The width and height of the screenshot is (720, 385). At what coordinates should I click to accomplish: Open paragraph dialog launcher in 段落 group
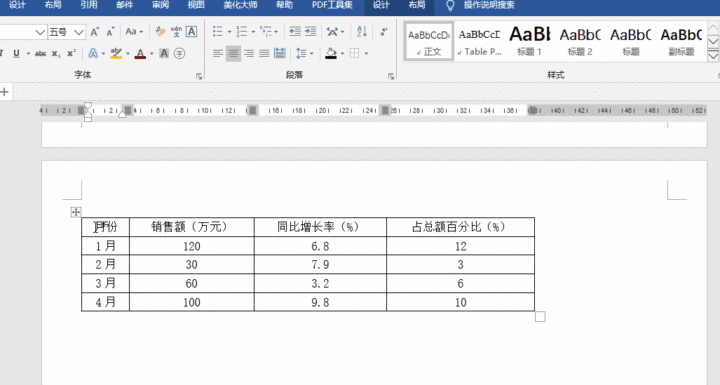click(391, 76)
